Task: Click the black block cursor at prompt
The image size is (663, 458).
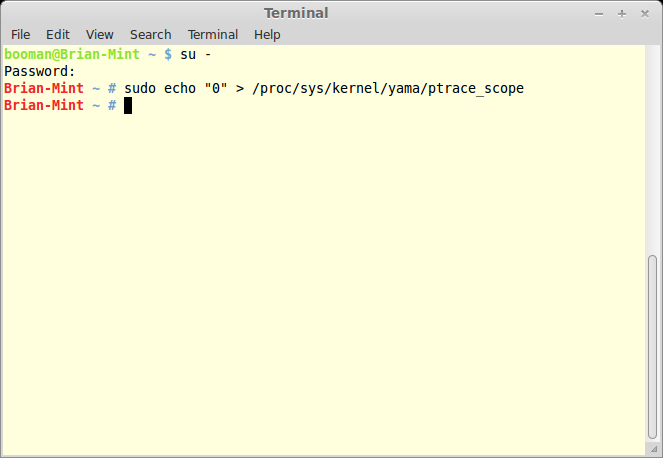Action: [128, 105]
